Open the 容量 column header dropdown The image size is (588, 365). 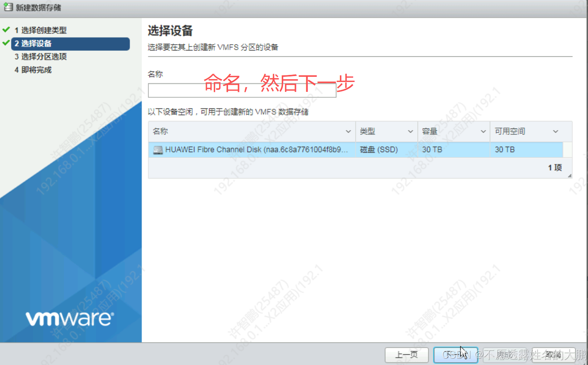[483, 132]
